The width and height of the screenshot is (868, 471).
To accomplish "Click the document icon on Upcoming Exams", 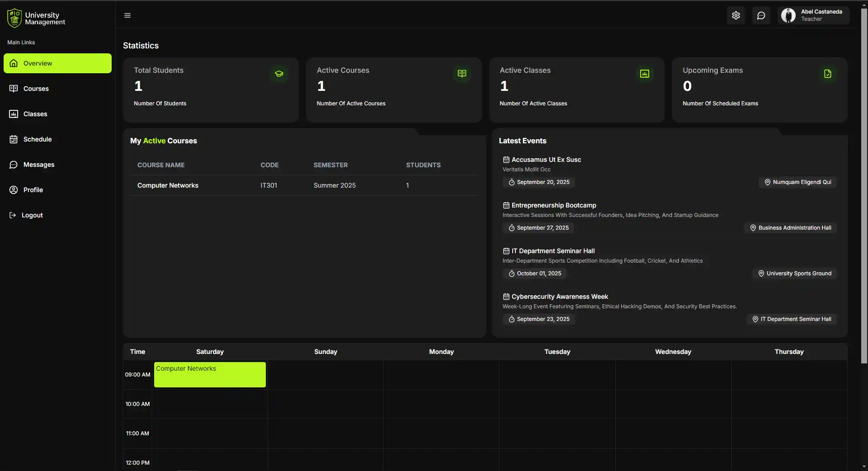I will tap(827, 74).
